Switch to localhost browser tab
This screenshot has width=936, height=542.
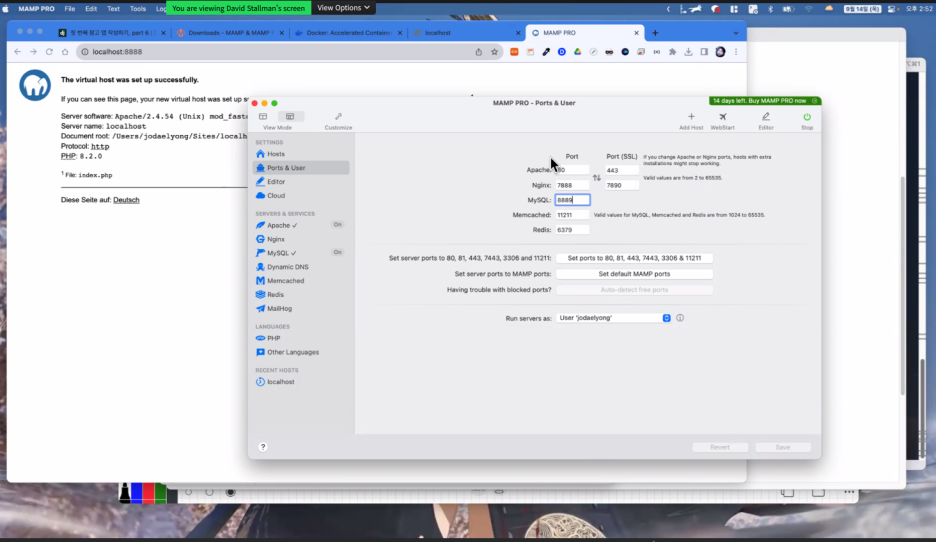[x=467, y=33]
